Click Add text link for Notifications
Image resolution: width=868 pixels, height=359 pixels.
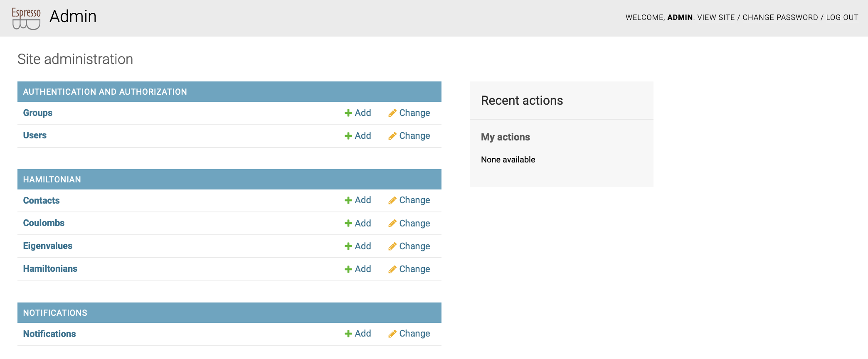click(x=363, y=334)
